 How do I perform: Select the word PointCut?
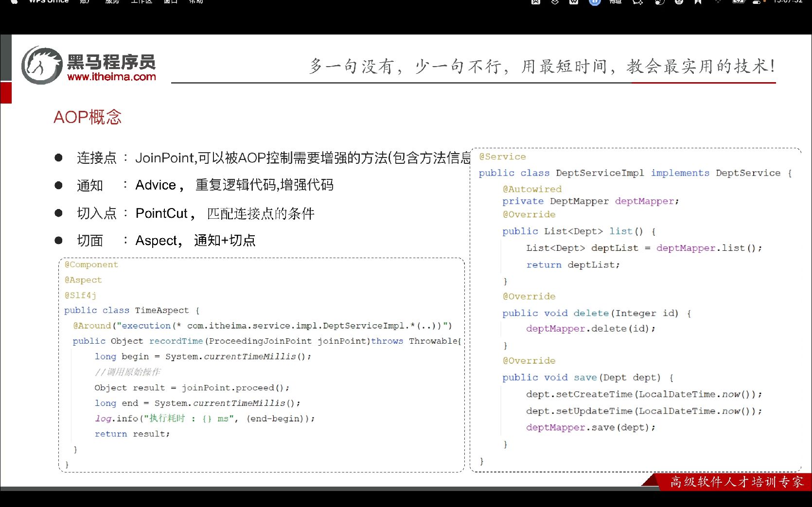[161, 213]
